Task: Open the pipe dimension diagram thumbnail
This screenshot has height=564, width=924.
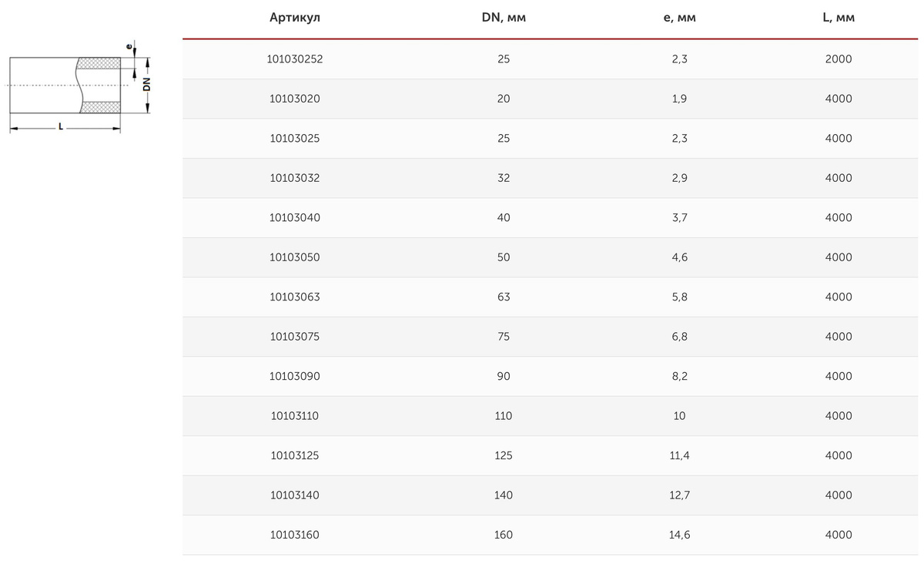Action: tap(79, 89)
